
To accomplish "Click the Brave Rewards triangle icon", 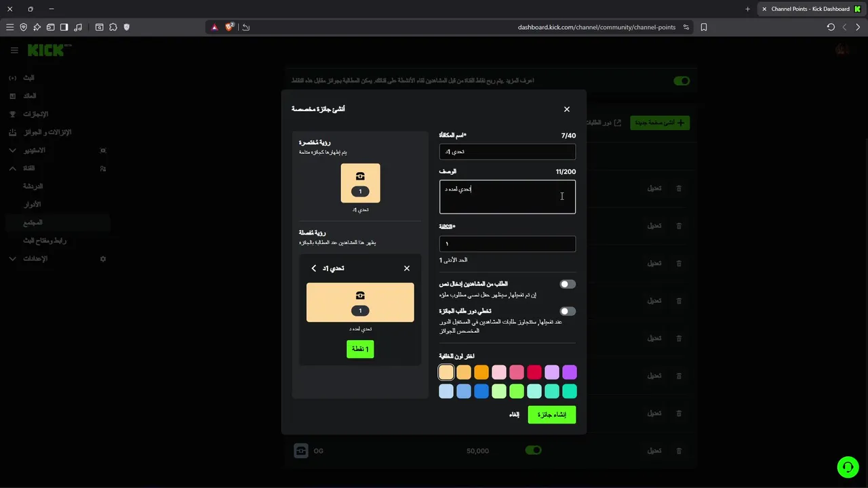I will (214, 27).
